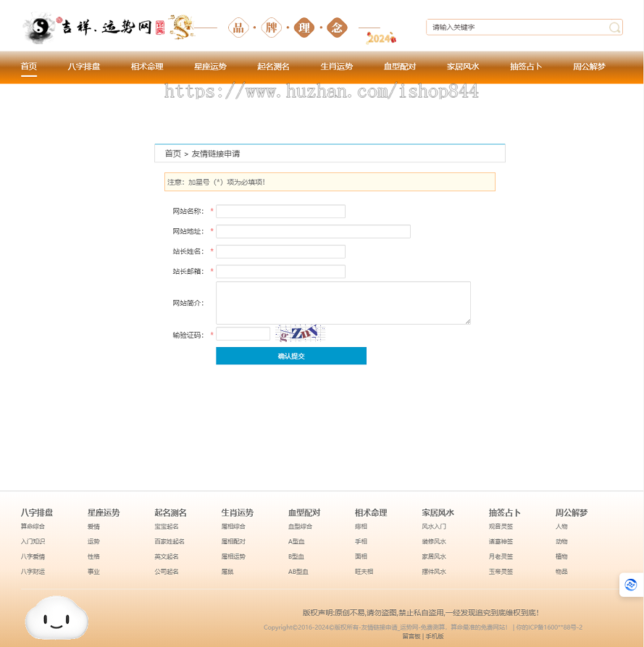The height and width of the screenshot is (647, 644).
Task: Click the 起名测名 footer heading
Action: [170, 512]
